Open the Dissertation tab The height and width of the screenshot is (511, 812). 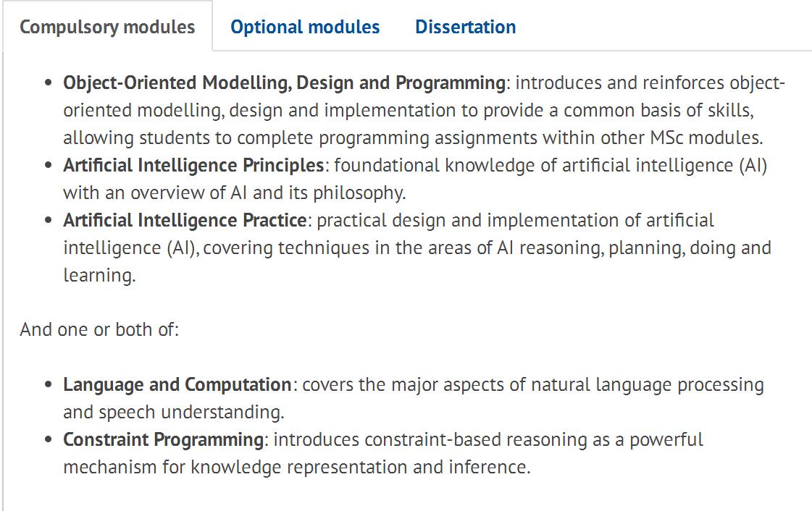pos(465,28)
